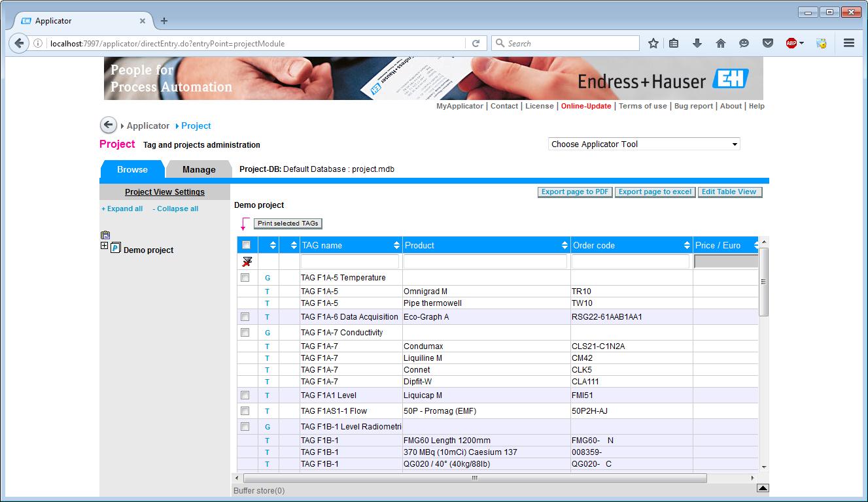Go to Applicator breadcrumb item
868x502 pixels.
tap(148, 125)
